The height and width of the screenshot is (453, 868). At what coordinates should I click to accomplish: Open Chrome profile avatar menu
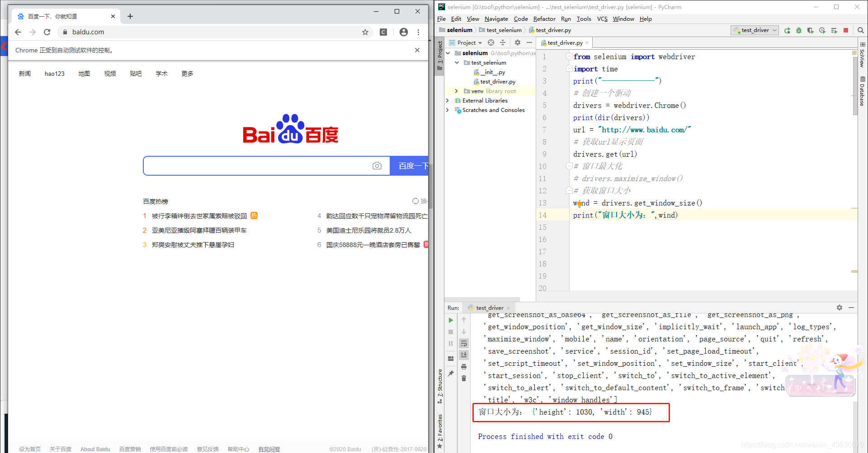(404, 32)
